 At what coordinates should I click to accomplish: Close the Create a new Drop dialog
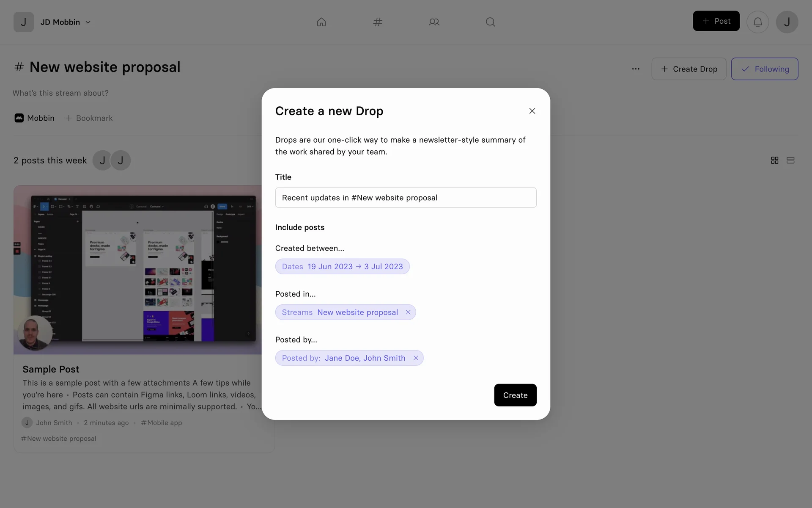(532, 111)
